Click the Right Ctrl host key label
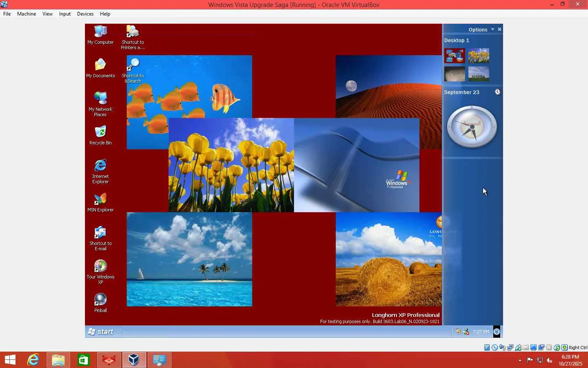588x368 pixels. 578,348
